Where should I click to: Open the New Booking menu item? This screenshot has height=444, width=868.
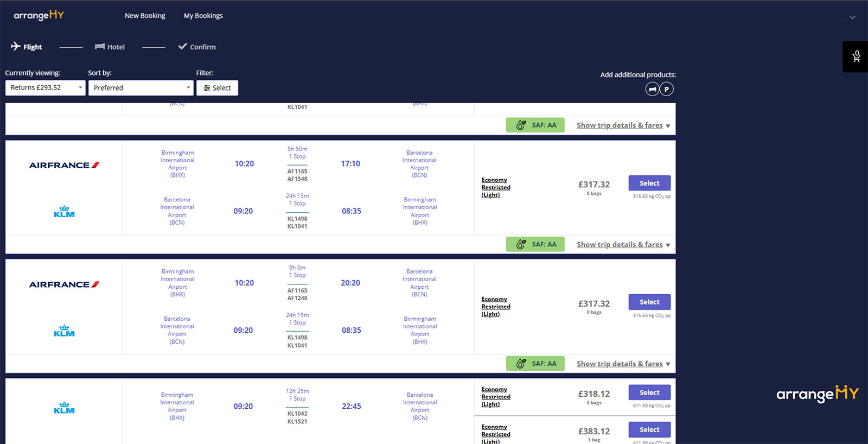point(145,16)
